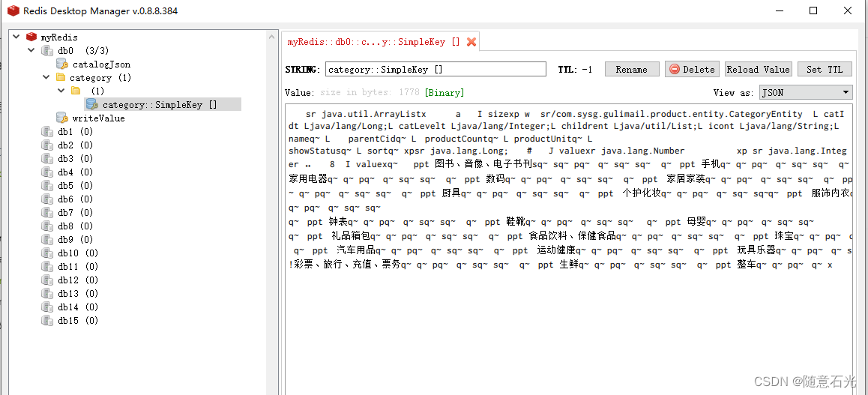Click the Rename button
This screenshot has height=395, width=868.
tap(632, 69)
